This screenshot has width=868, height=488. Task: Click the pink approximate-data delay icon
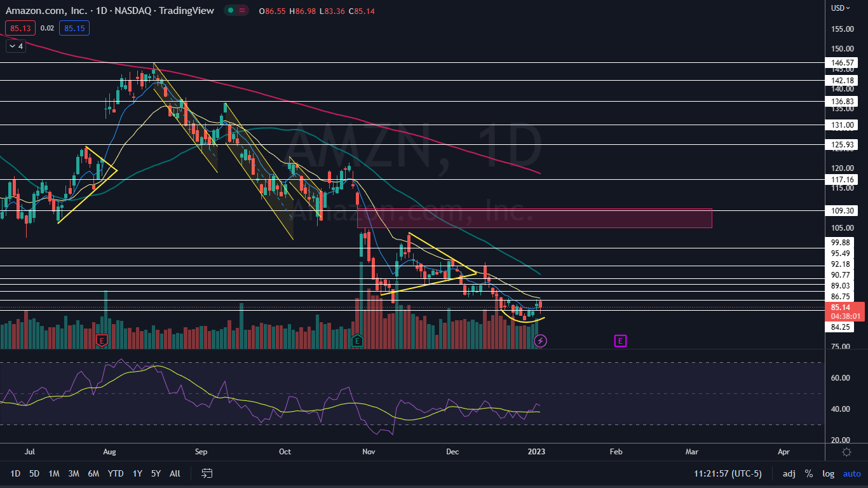[x=243, y=11]
